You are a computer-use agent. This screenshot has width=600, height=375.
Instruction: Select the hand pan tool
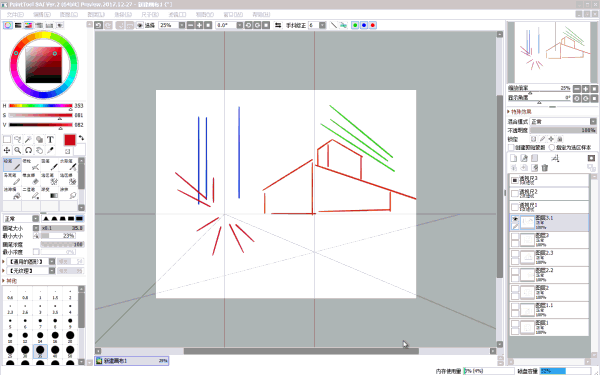click(x=39, y=150)
